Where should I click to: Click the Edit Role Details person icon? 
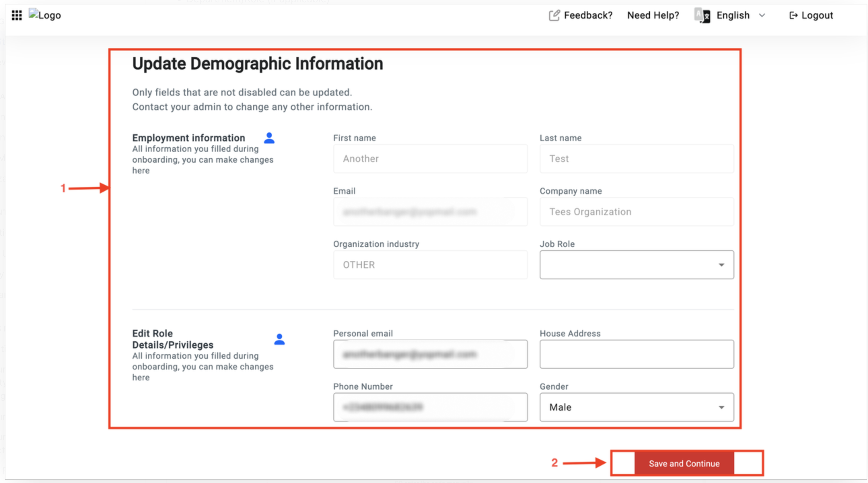point(279,339)
